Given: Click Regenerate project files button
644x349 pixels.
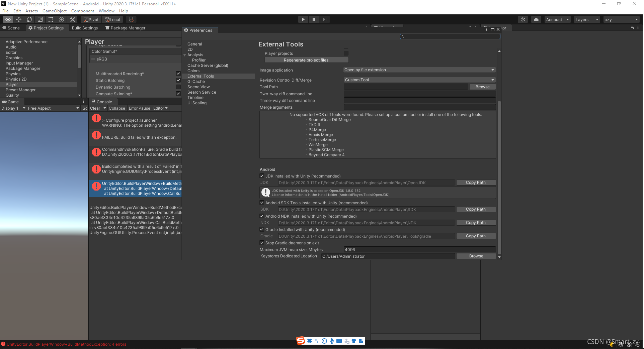Looking at the screenshot, I should coord(306,60).
